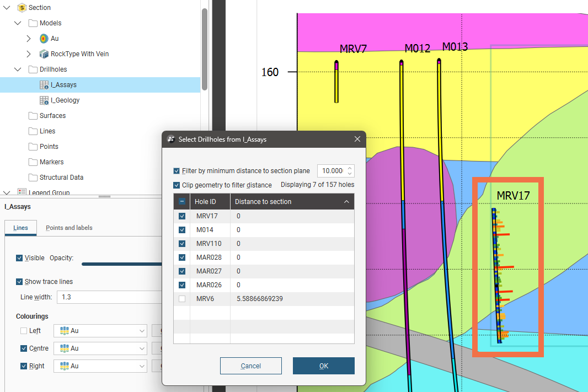Uncheck Clip geometry to filter distance

(x=177, y=185)
